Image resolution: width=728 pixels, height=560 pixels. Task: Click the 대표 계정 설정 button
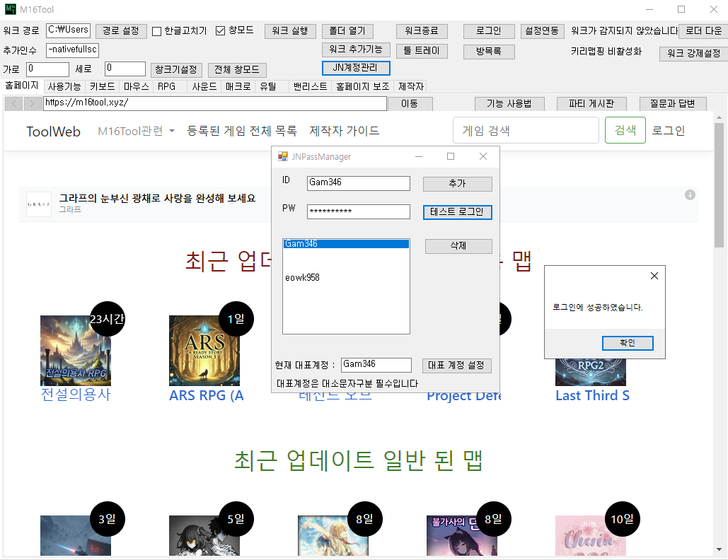pyautogui.click(x=457, y=366)
